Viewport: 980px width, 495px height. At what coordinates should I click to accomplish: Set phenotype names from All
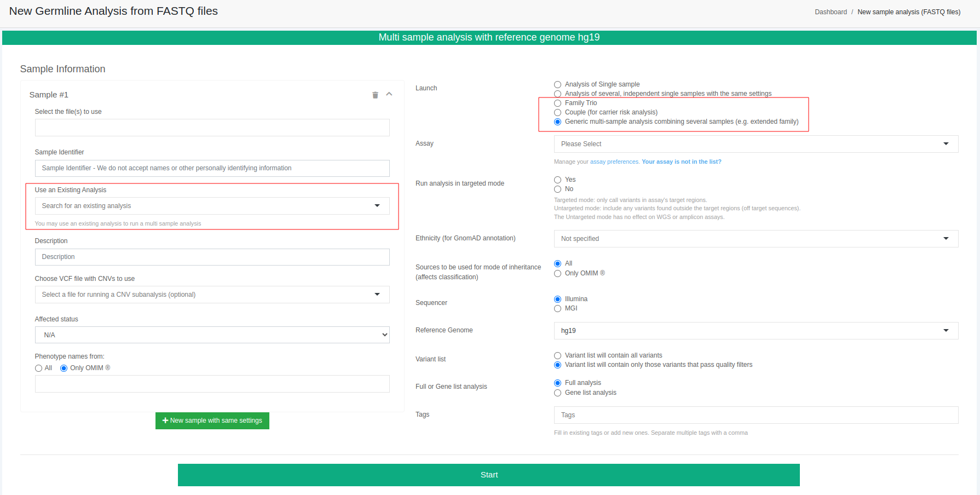pyautogui.click(x=38, y=368)
